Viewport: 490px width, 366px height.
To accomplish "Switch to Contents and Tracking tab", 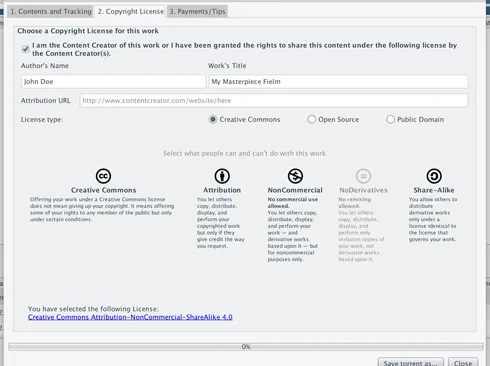I will point(50,11).
